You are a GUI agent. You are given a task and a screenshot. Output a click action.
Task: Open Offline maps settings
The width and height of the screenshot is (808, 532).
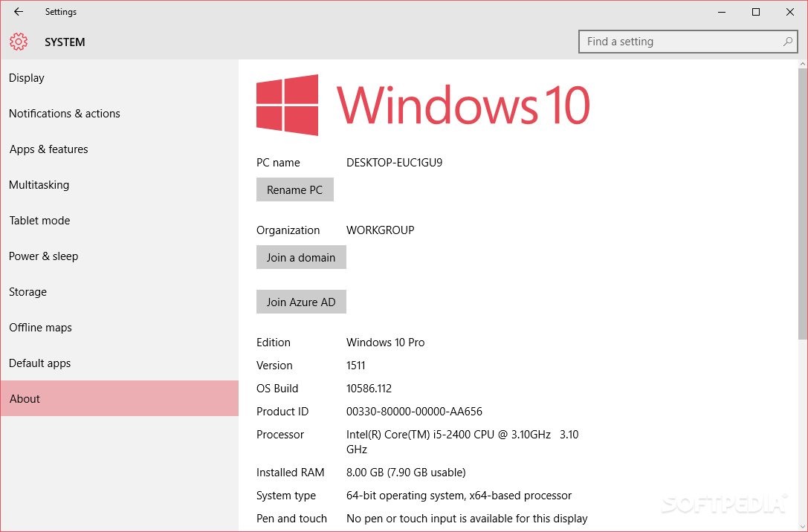pos(40,327)
